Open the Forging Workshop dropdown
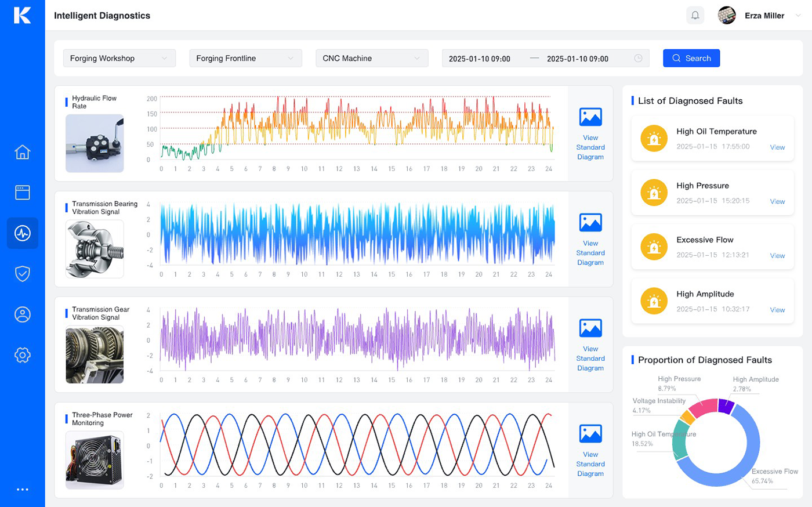812x507 pixels. pyautogui.click(x=119, y=58)
